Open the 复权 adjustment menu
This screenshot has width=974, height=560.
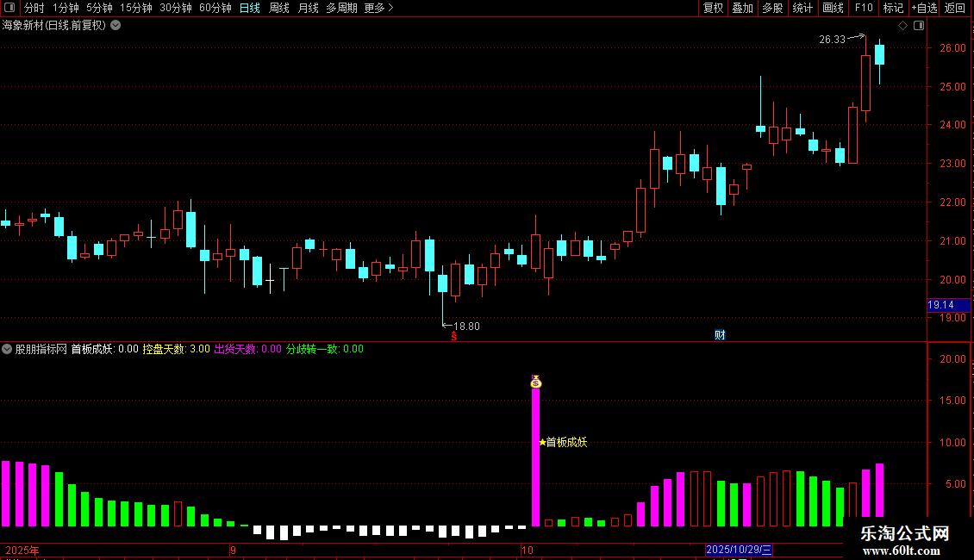(713, 8)
